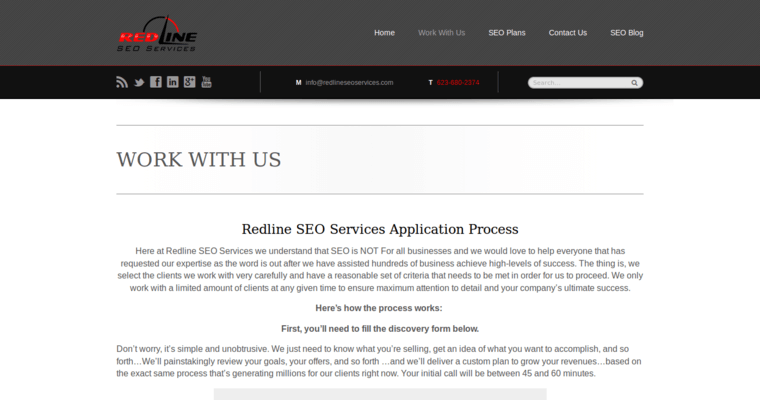The width and height of the screenshot is (760, 400).
Task: Open the SEO Plans menu item
Action: point(507,32)
